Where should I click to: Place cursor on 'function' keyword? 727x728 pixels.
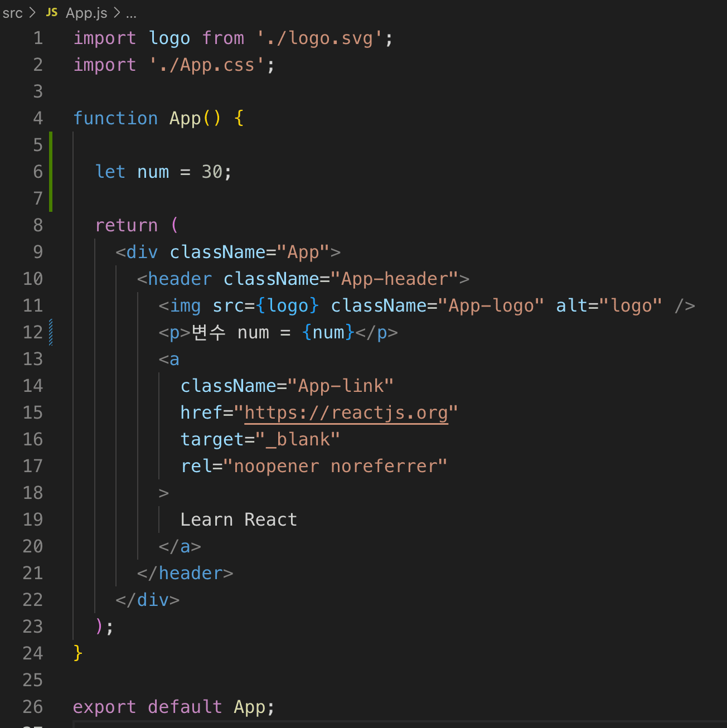(x=115, y=118)
